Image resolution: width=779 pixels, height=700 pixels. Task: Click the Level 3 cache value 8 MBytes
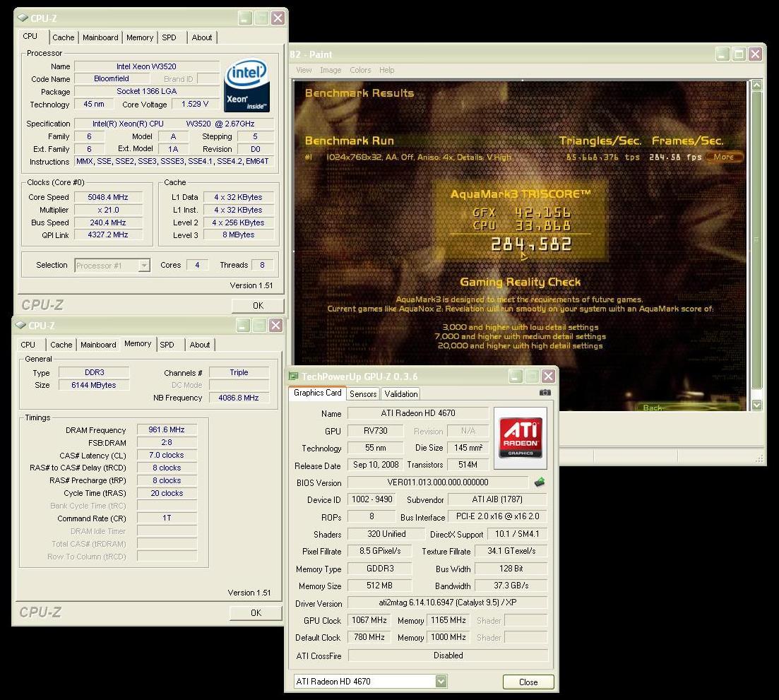point(239,235)
